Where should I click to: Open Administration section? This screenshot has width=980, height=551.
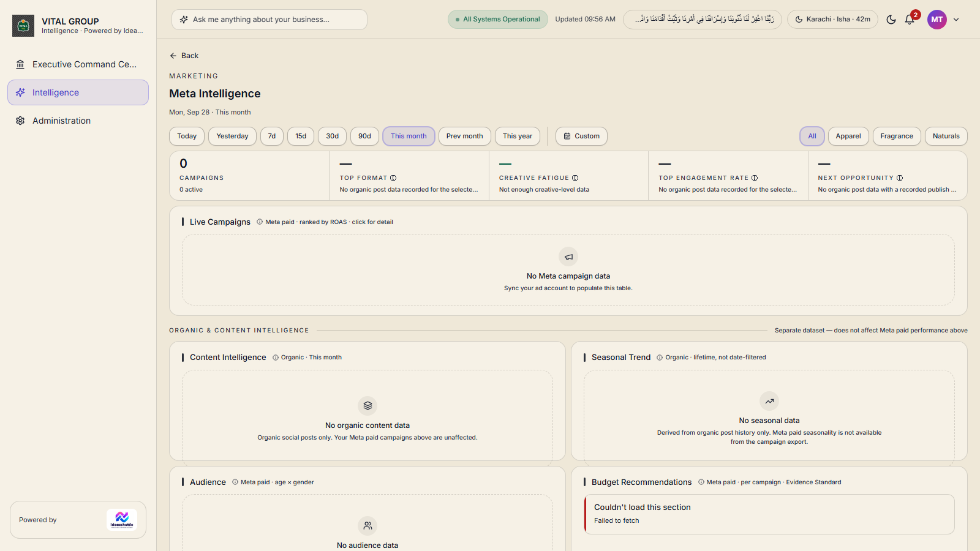[x=78, y=121]
